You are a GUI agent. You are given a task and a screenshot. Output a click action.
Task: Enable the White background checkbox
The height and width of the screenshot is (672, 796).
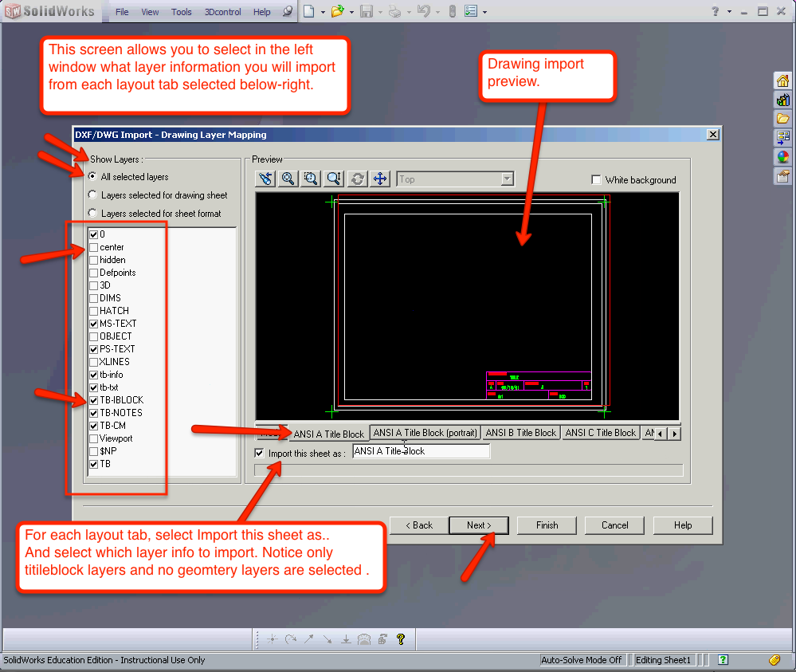(x=594, y=180)
